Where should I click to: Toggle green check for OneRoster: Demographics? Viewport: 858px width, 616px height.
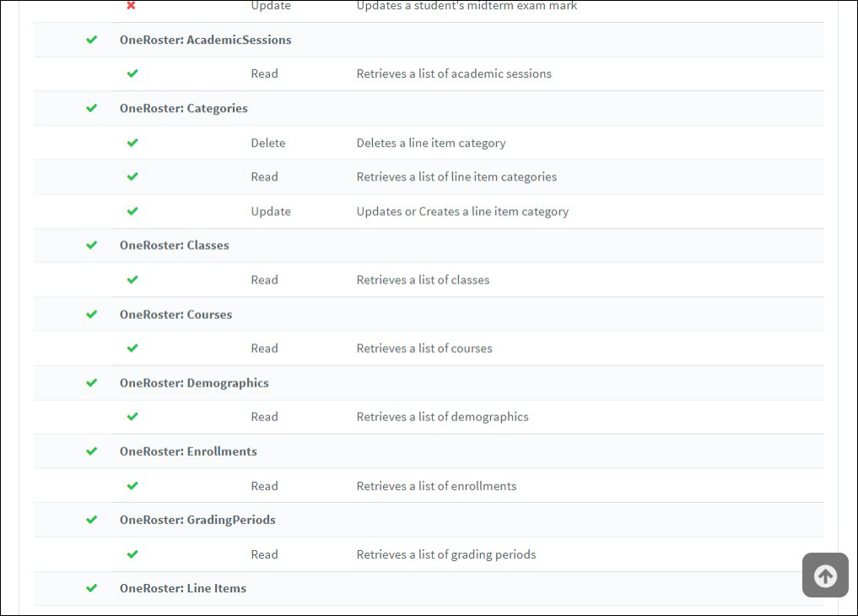coord(91,382)
